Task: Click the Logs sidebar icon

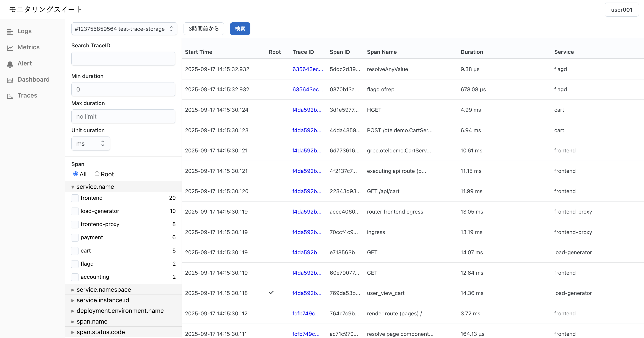Action: click(10, 32)
